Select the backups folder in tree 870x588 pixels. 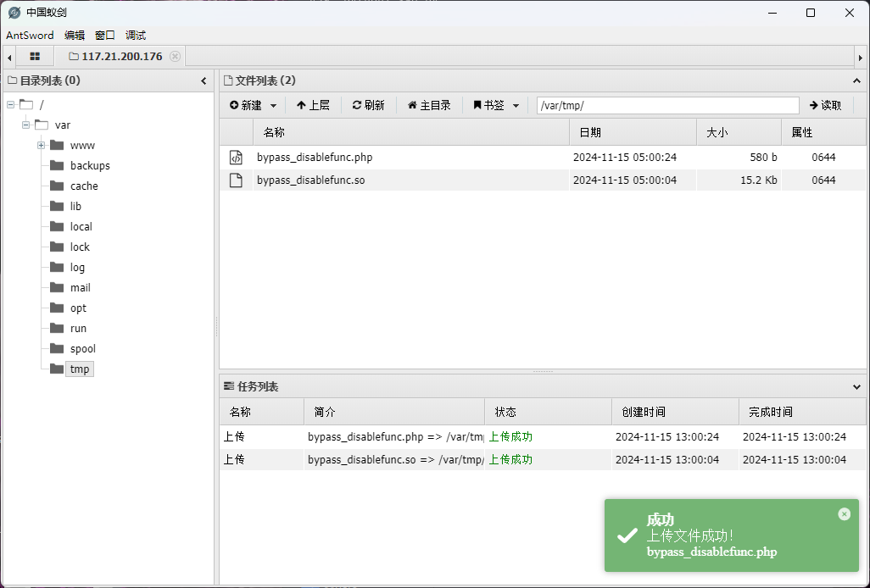coord(90,166)
